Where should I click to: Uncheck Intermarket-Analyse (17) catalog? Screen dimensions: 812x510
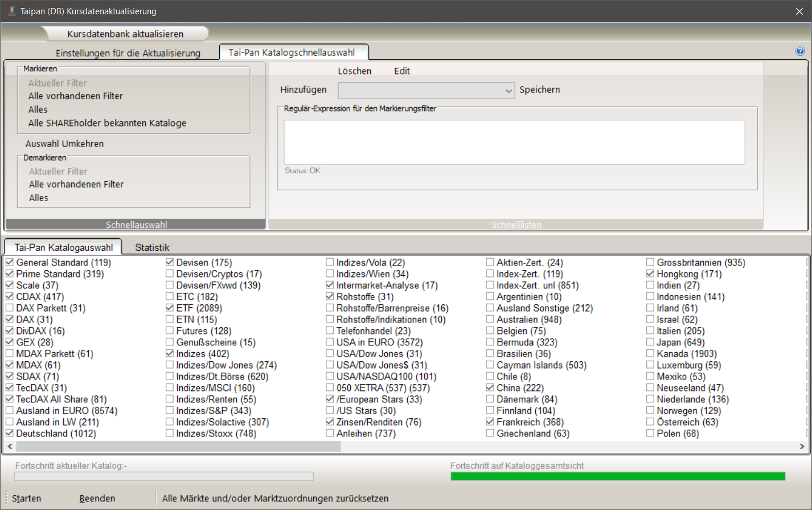click(330, 285)
